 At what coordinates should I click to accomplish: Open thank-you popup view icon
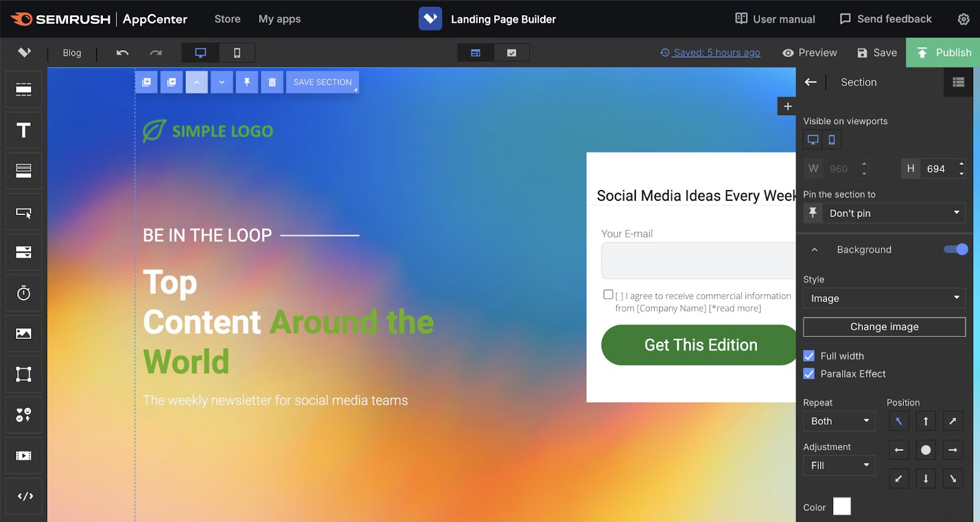point(511,53)
